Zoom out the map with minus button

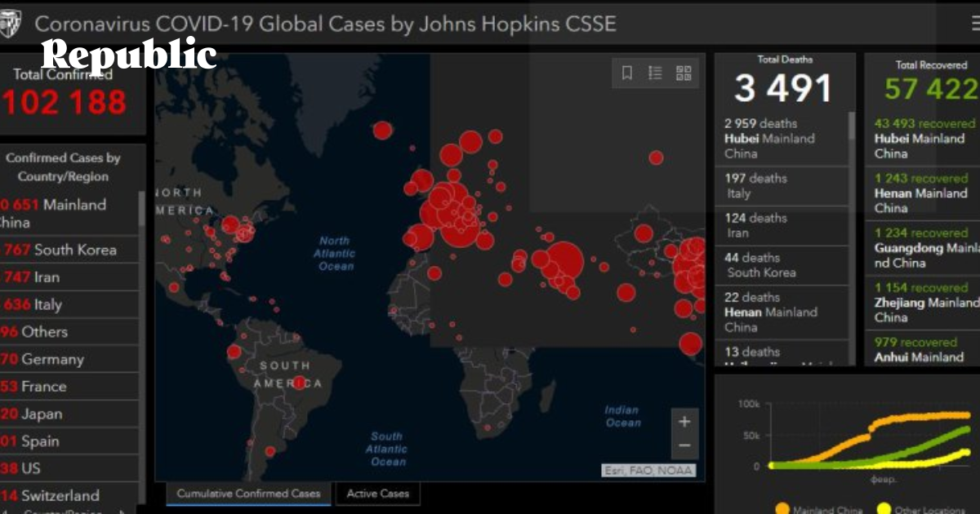(684, 445)
